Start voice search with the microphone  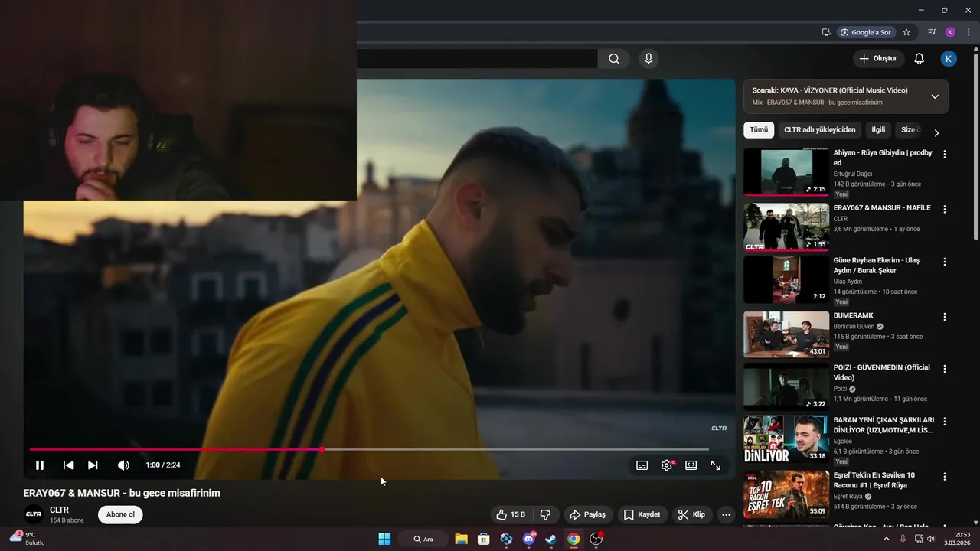[648, 59]
